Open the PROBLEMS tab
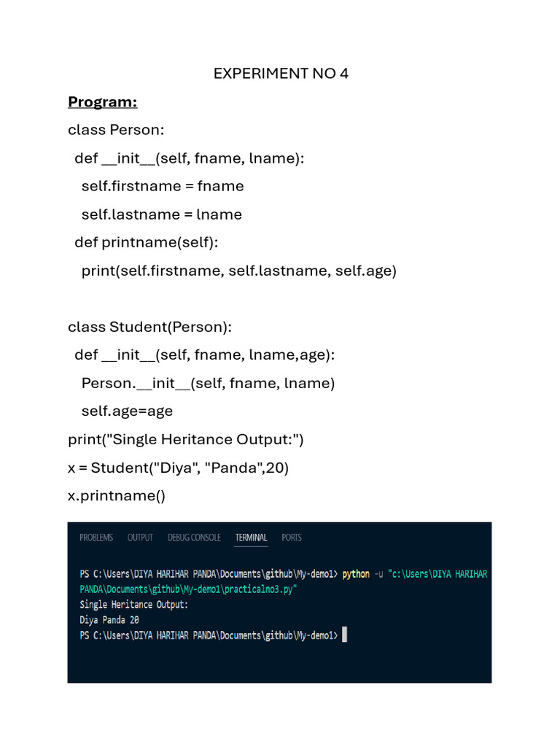The image size is (560, 747). (x=96, y=538)
